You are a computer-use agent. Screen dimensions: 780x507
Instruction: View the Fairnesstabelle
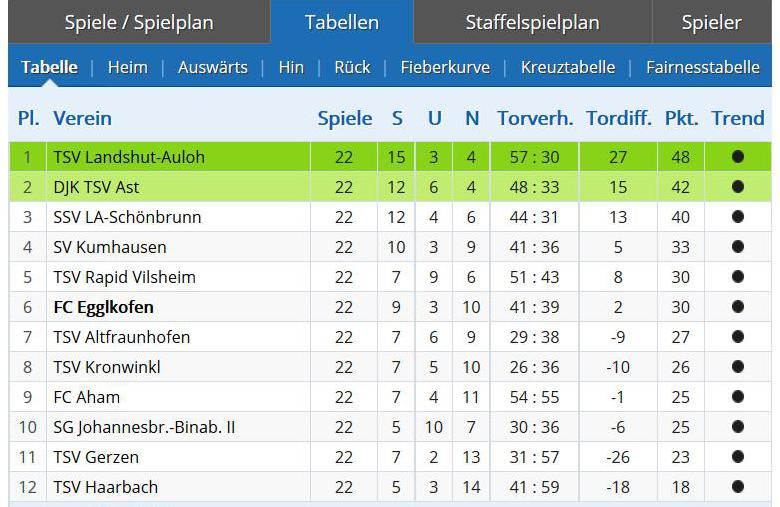[703, 68]
